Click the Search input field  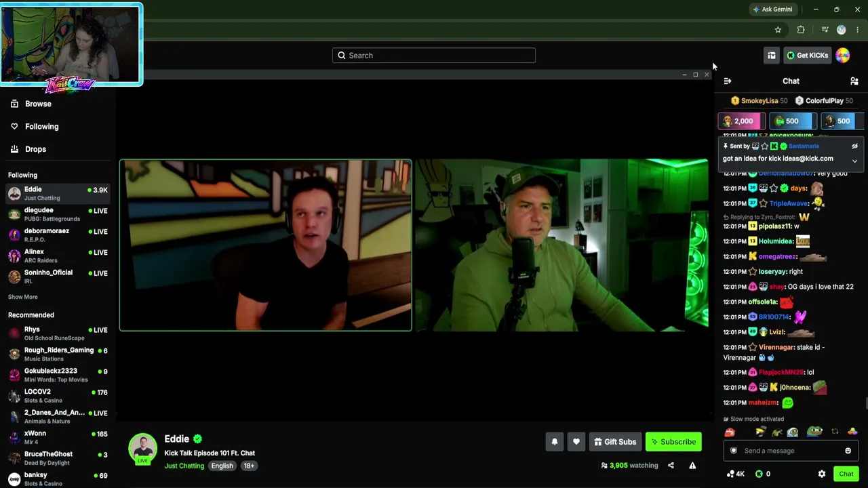click(x=434, y=56)
